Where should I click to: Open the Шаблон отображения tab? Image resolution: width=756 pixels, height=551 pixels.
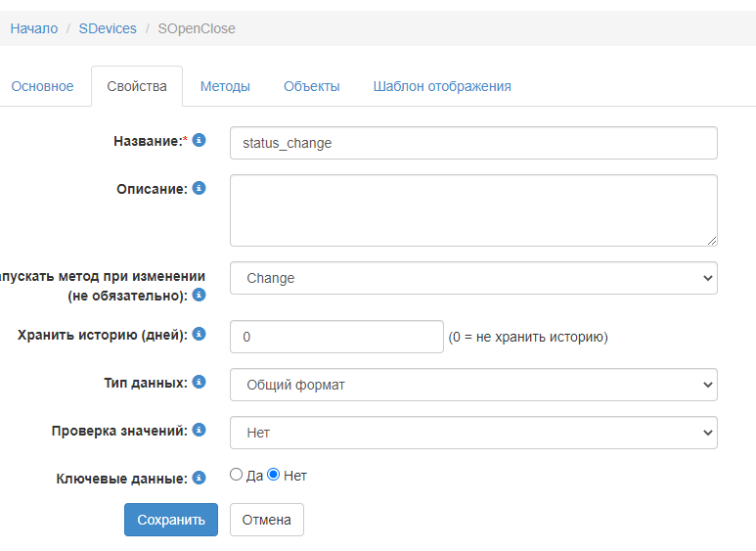(x=442, y=86)
